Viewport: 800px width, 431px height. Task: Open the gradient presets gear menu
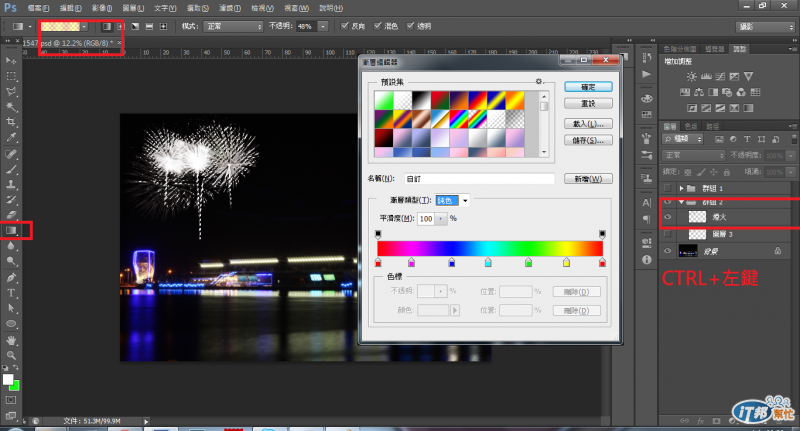(539, 82)
